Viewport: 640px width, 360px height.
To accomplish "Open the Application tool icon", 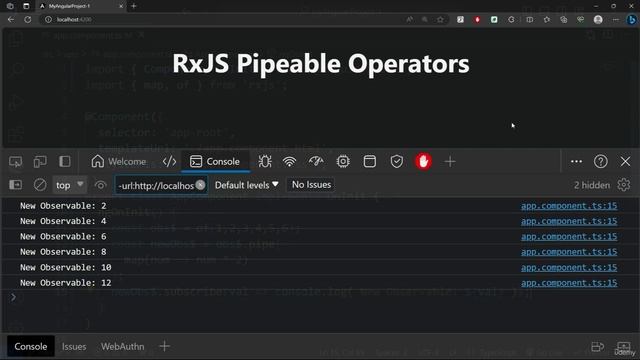I will click(x=370, y=162).
